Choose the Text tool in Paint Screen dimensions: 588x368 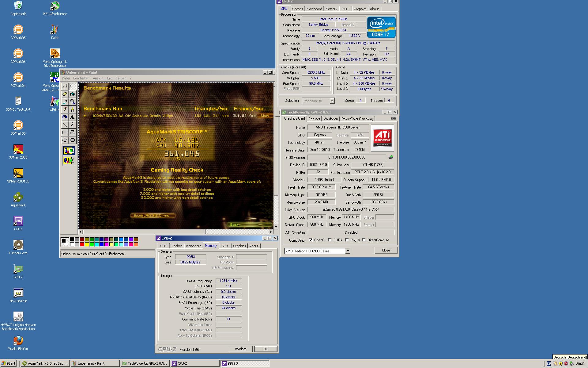pos(73,117)
